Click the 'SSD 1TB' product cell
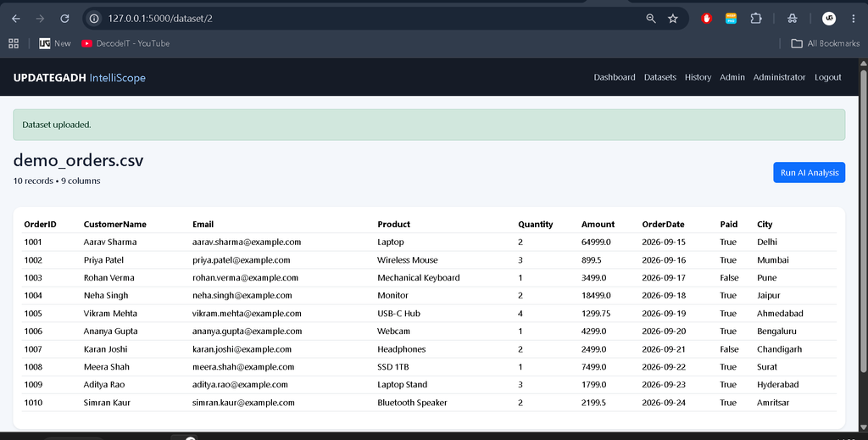 click(x=393, y=367)
